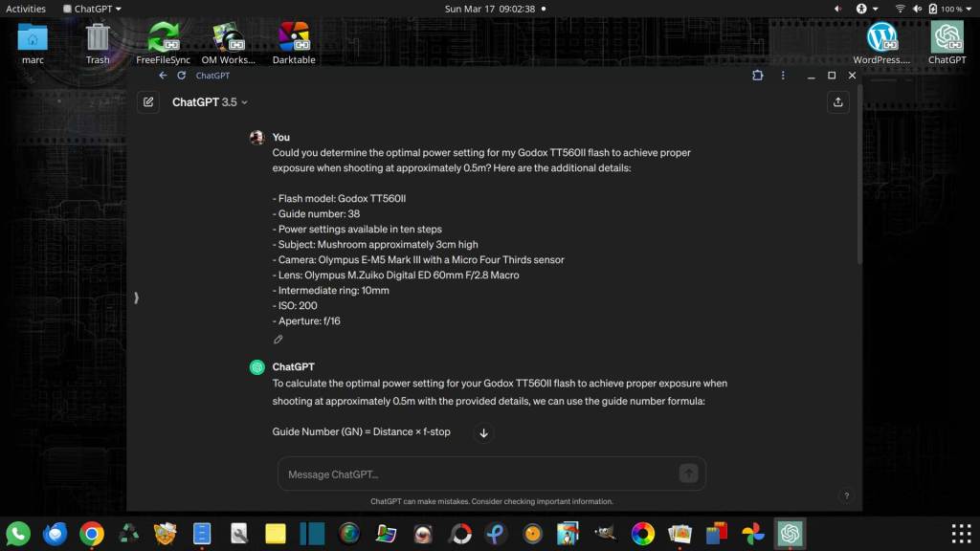Open the Activities overview
The height and width of the screenshot is (551, 980).
point(26,9)
